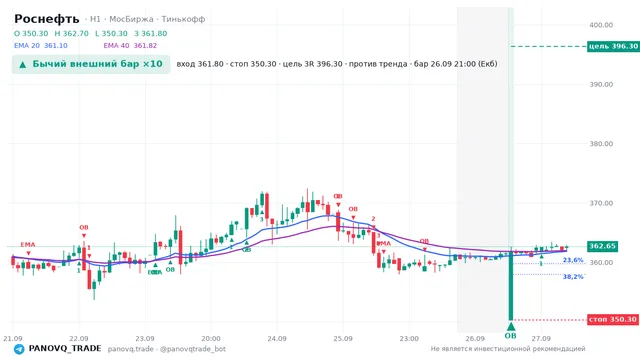
Task: Click the 400.00 price axis label
Action: (601, 25)
